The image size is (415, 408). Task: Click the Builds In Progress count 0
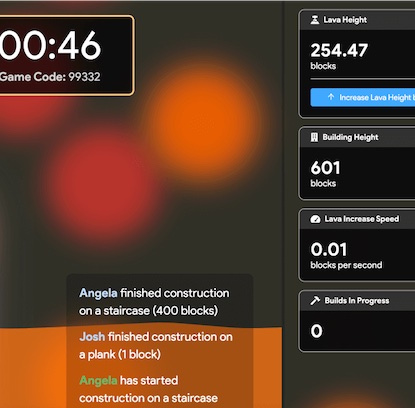point(316,331)
